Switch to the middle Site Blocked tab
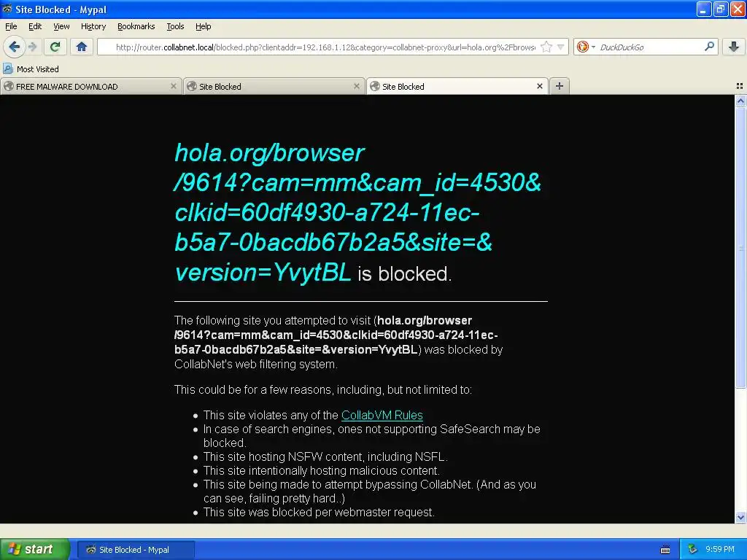 click(x=274, y=86)
